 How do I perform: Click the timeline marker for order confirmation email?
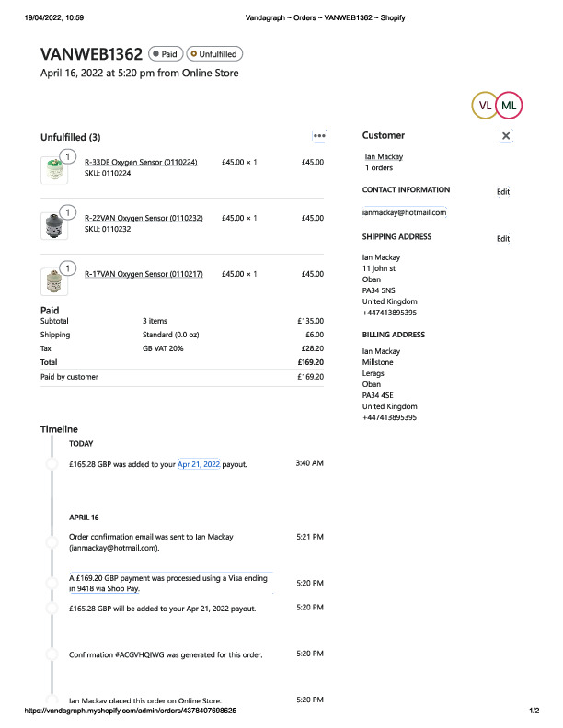(x=52, y=541)
